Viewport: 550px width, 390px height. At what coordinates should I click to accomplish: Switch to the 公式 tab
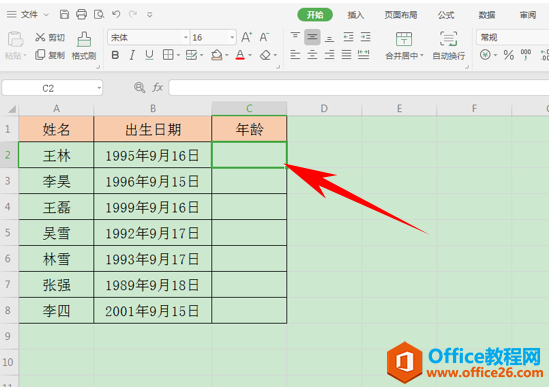point(445,15)
